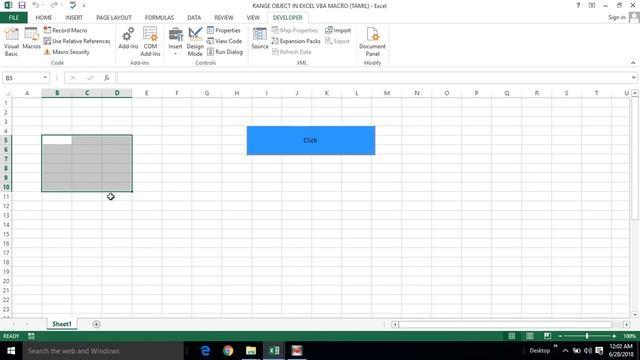Add a new sheet
The image size is (640, 360).
click(x=96, y=324)
